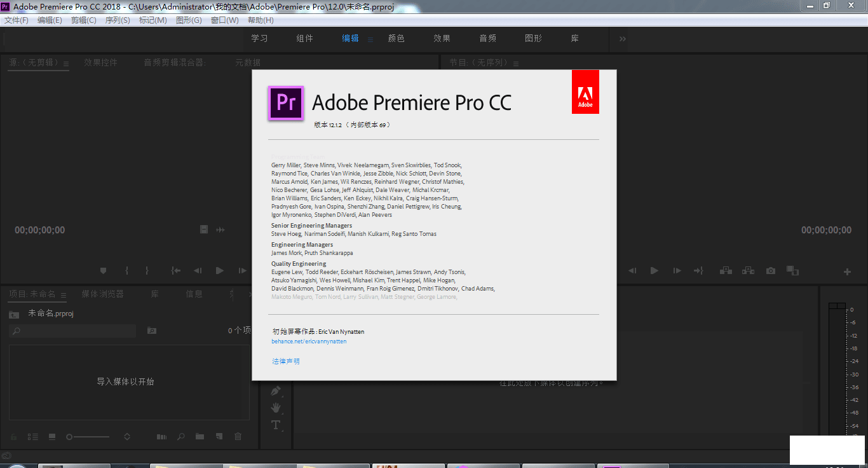Go up with the folder icon beside 未命名.prproj
The width and height of the screenshot is (868, 468).
click(x=14, y=314)
